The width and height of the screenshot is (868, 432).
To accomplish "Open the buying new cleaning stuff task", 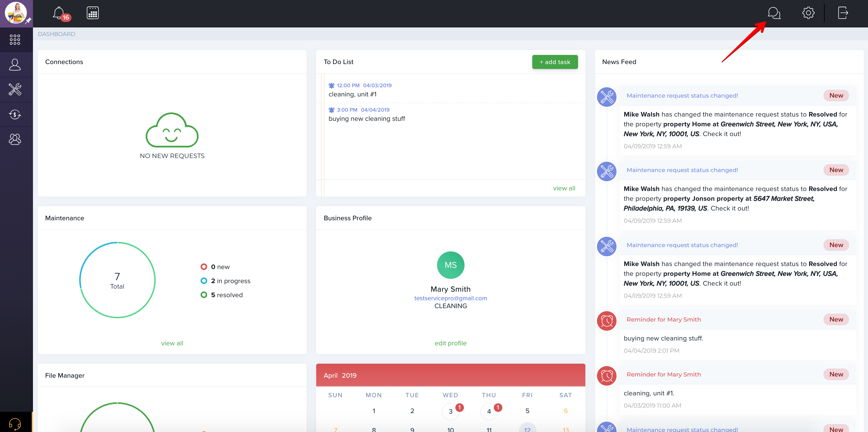I will click(x=367, y=118).
